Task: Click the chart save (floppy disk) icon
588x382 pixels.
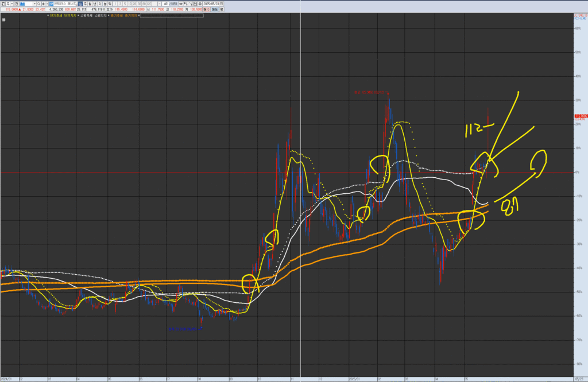Action: coord(195,4)
